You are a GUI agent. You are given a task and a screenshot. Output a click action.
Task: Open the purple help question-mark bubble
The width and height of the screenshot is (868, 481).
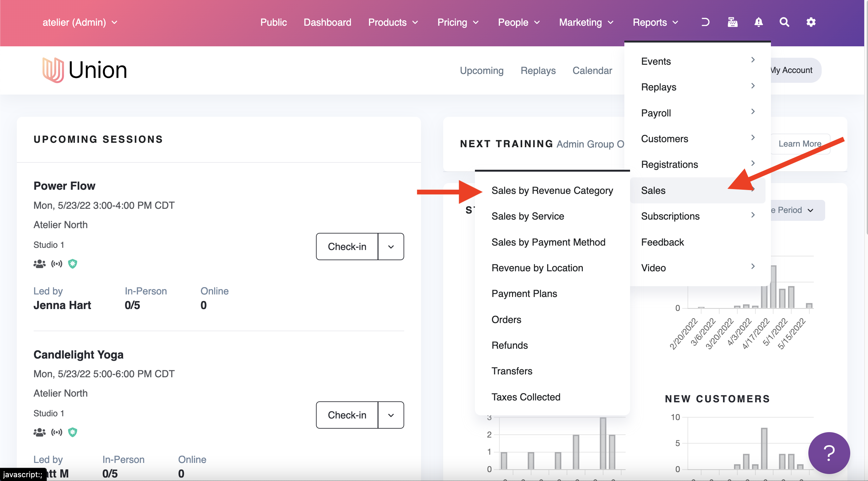click(829, 453)
